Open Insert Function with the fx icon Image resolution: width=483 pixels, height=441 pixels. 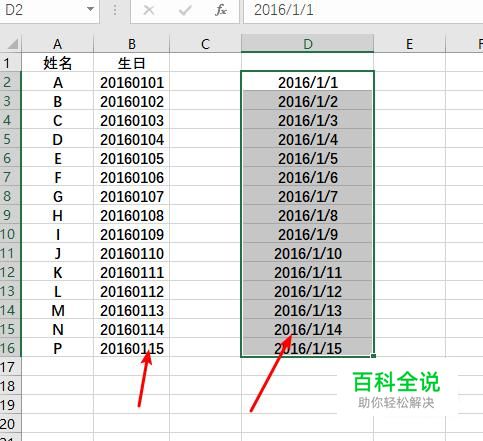220,10
